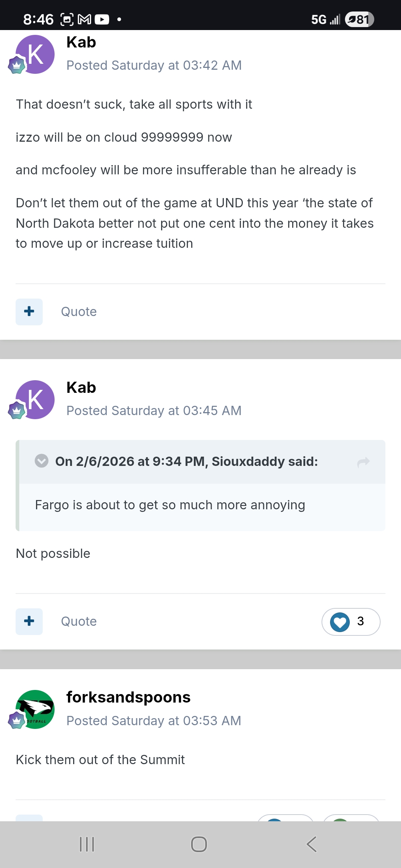Tap Kab's avatar on the 03:45 post
The image size is (401, 868).
[36, 400]
